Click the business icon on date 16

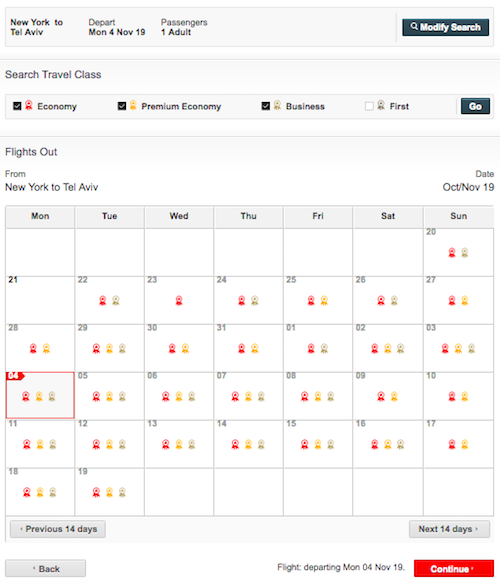(400, 444)
